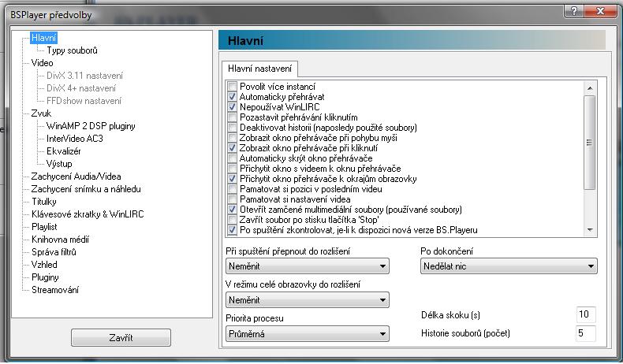
Task: Check Deaktivovat historii option
Action: pyautogui.click(x=233, y=128)
